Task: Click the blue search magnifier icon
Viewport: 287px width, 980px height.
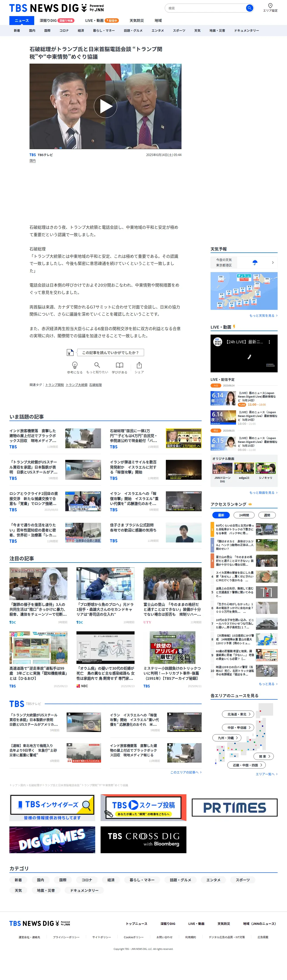Action: [x=249, y=8]
